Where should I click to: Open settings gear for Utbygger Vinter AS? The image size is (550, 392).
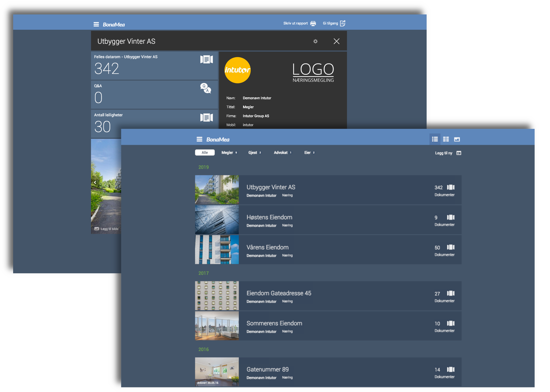pyautogui.click(x=315, y=42)
